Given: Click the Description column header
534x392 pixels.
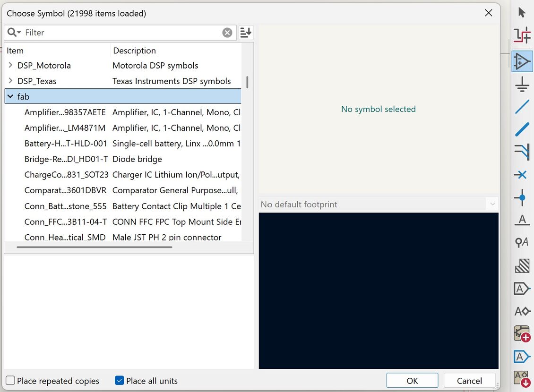Looking at the screenshot, I should (x=176, y=51).
